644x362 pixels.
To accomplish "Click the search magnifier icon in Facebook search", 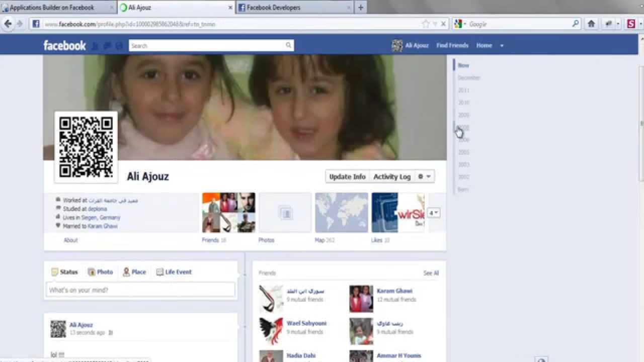I will [x=288, y=45].
